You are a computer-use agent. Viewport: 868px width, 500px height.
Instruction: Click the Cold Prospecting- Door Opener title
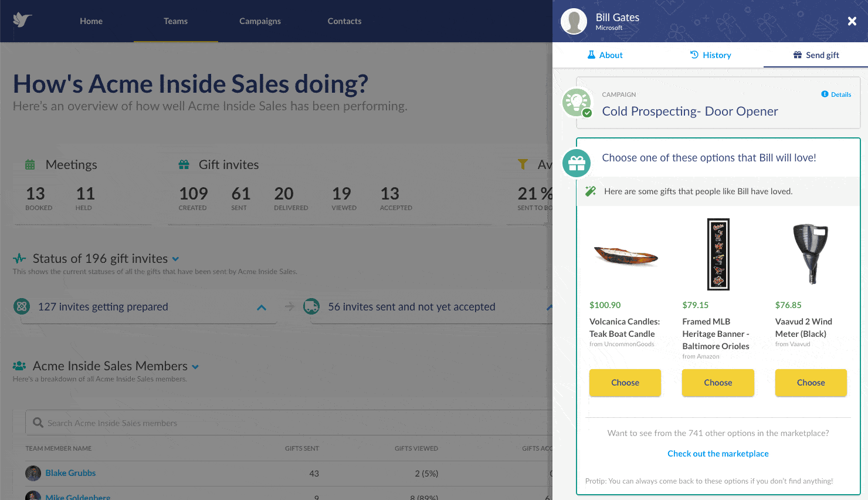(690, 112)
